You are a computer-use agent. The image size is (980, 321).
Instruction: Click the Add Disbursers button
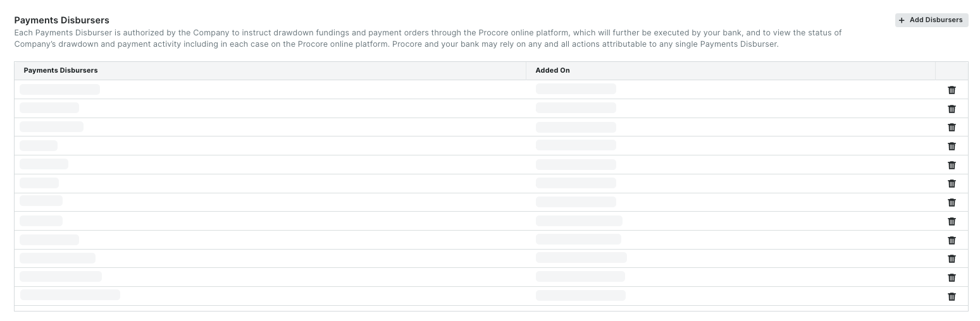[931, 20]
